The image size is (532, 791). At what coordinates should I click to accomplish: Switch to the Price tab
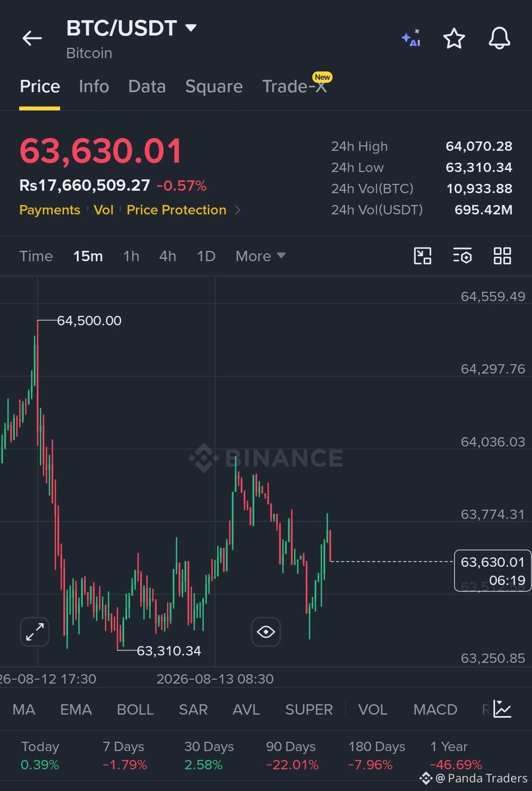coord(40,87)
